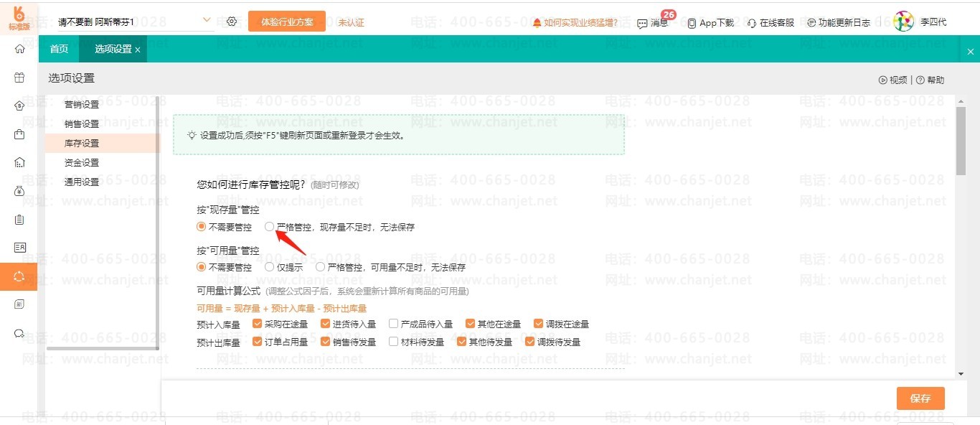Expand the account book dropdown arrow
Screen dimensions: 980x425
coord(207,21)
